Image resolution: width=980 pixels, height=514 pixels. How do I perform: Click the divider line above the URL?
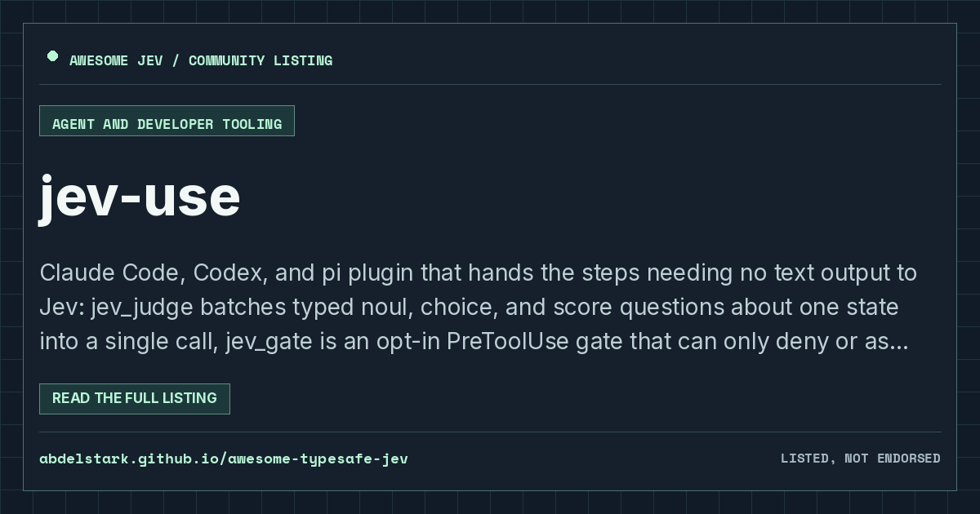[490, 432]
